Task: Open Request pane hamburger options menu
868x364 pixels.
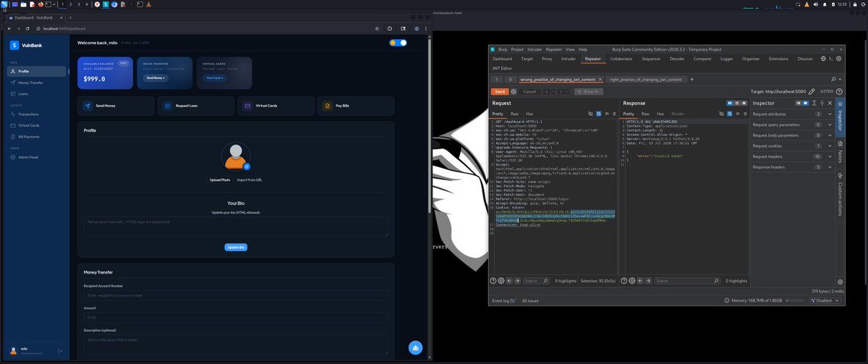Action: [x=613, y=114]
